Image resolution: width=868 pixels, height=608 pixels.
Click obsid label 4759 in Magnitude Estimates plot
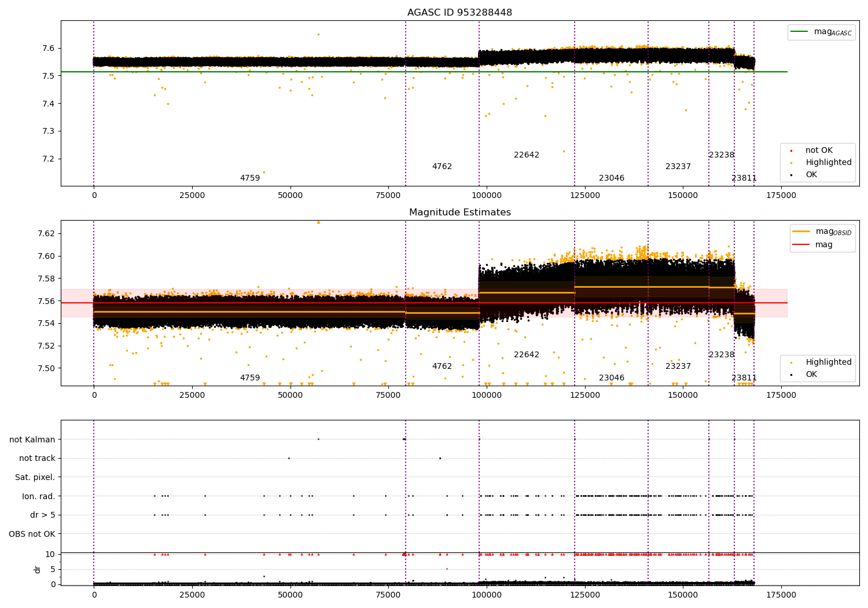click(x=250, y=378)
